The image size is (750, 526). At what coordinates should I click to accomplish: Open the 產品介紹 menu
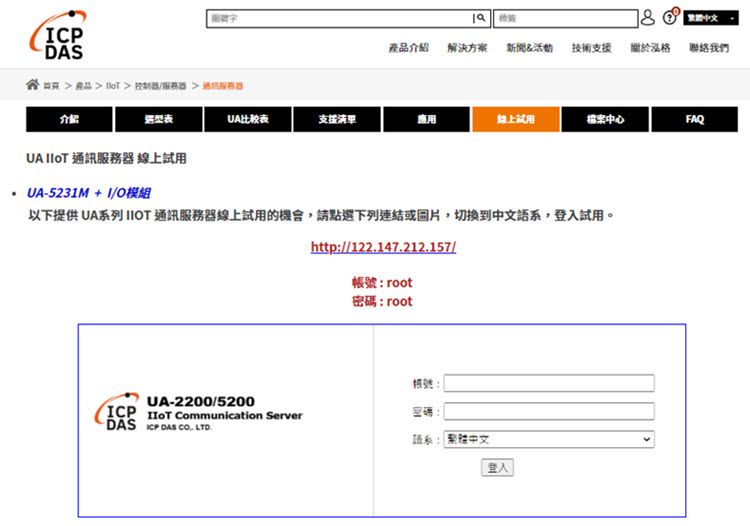tap(408, 48)
